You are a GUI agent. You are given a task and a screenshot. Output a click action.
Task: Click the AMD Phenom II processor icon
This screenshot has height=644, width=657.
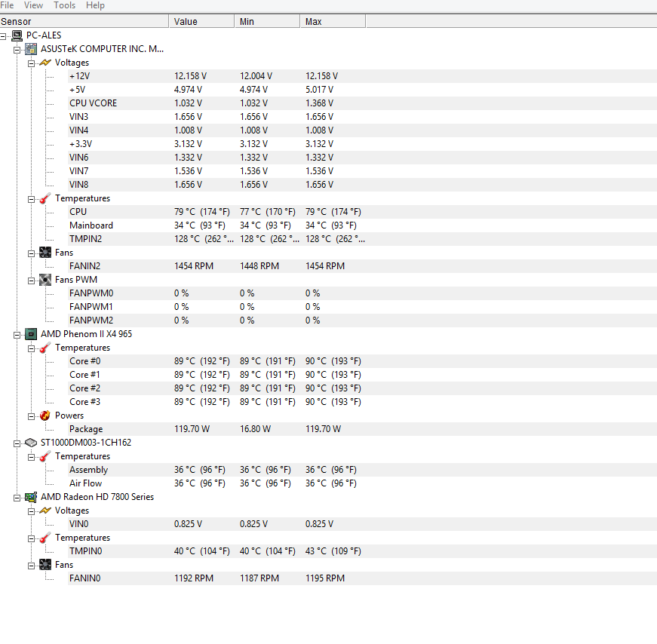pos(31,334)
